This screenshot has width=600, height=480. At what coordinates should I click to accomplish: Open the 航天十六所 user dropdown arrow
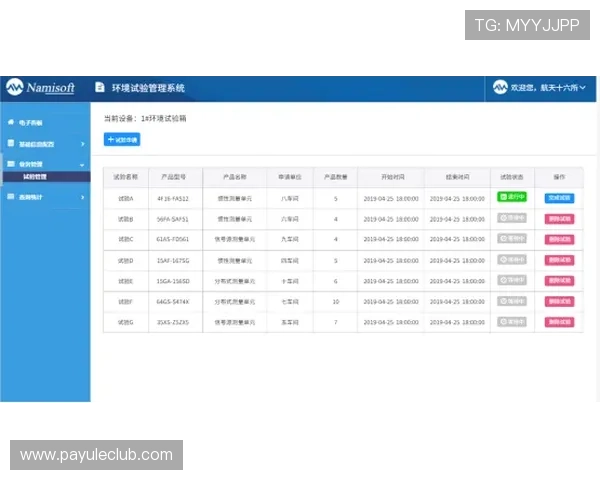click(582, 88)
